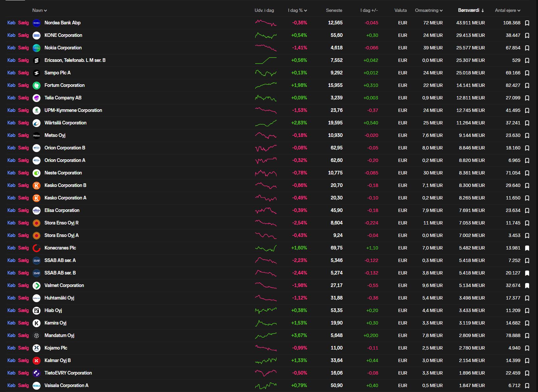Toggle the bookmark for Nokia Corporation
The width and height of the screenshot is (538, 392).
(527, 48)
